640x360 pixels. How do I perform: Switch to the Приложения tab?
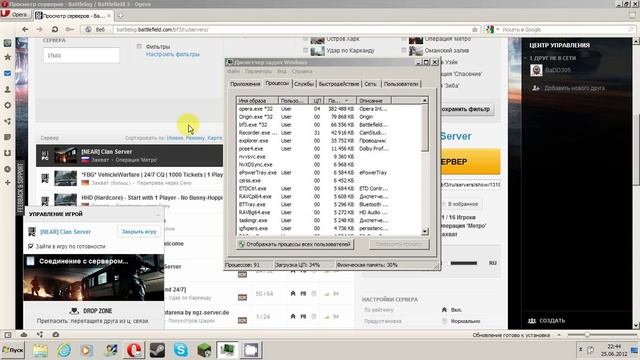coord(245,84)
